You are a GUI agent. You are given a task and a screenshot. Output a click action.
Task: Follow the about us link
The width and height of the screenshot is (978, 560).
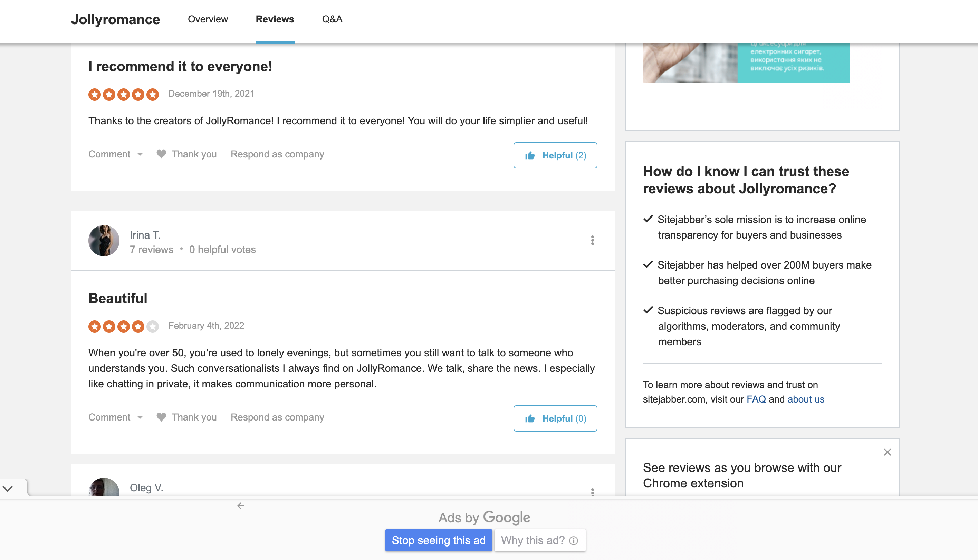point(806,399)
